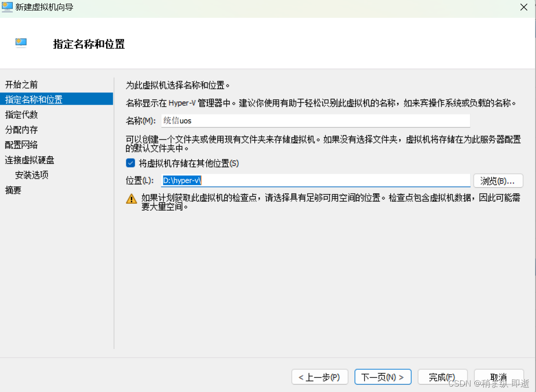Click the 完成 button to finish wizard
Screen dimensions: 536x392
pyautogui.click(x=442, y=376)
